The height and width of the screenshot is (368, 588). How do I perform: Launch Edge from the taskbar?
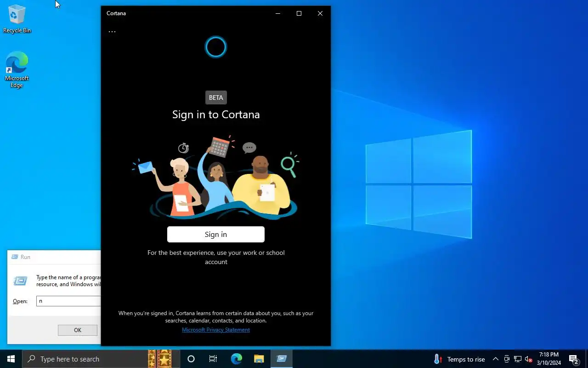click(236, 359)
